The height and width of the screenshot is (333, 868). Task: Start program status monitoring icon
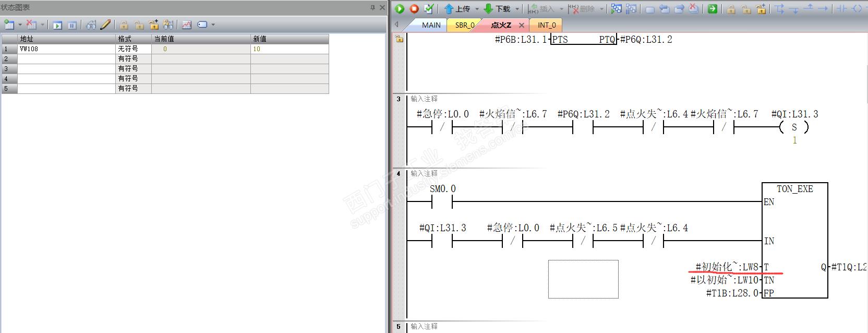[617, 9]
